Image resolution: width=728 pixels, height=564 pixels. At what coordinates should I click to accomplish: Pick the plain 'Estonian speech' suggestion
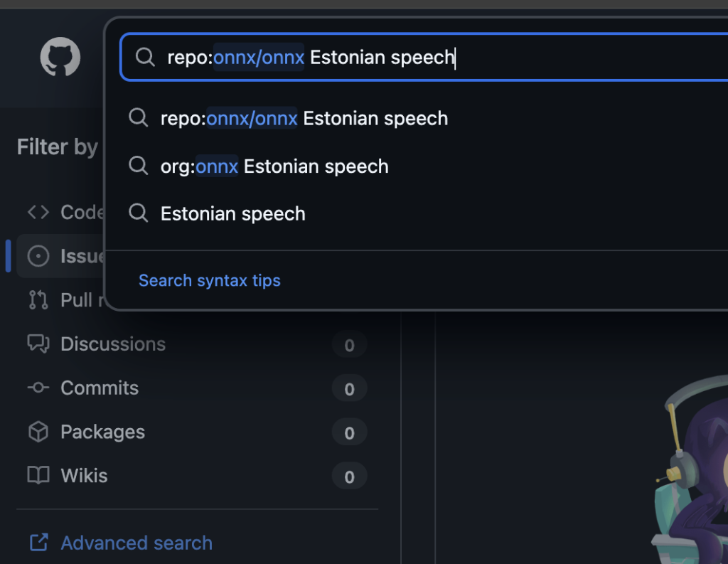point(233,214)
